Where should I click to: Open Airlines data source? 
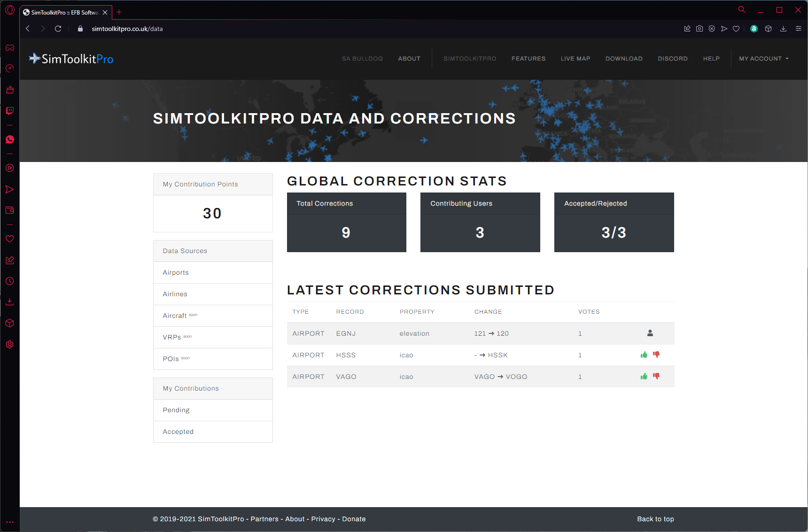click(x=213, y=294)
